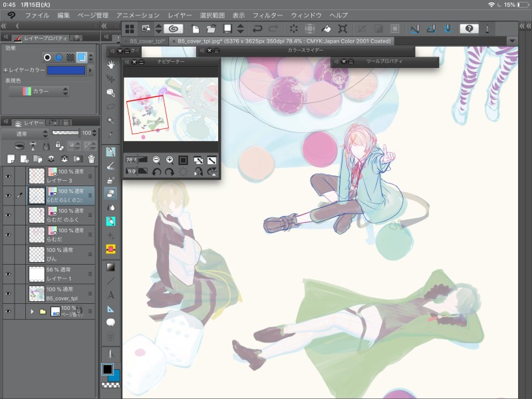The image size is (532, 399).
Task: Delete layer with the trash icon
Action: pos(91,158)
